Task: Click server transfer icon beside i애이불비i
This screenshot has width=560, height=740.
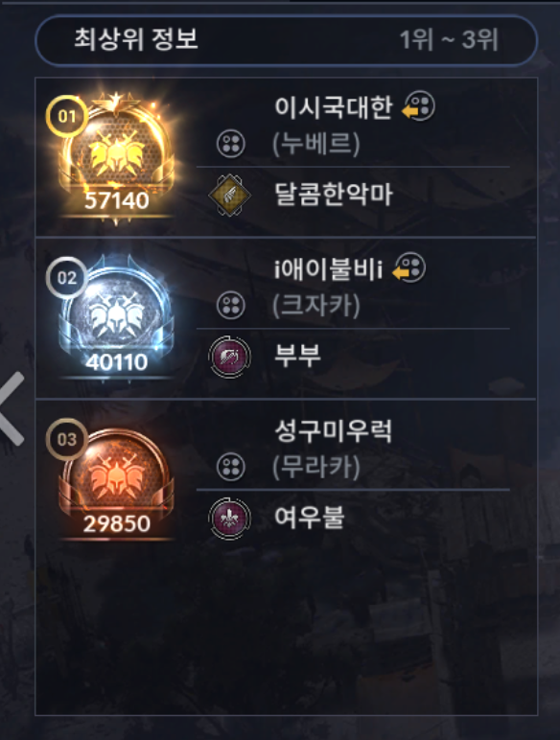Action: (x=409, y=266)
